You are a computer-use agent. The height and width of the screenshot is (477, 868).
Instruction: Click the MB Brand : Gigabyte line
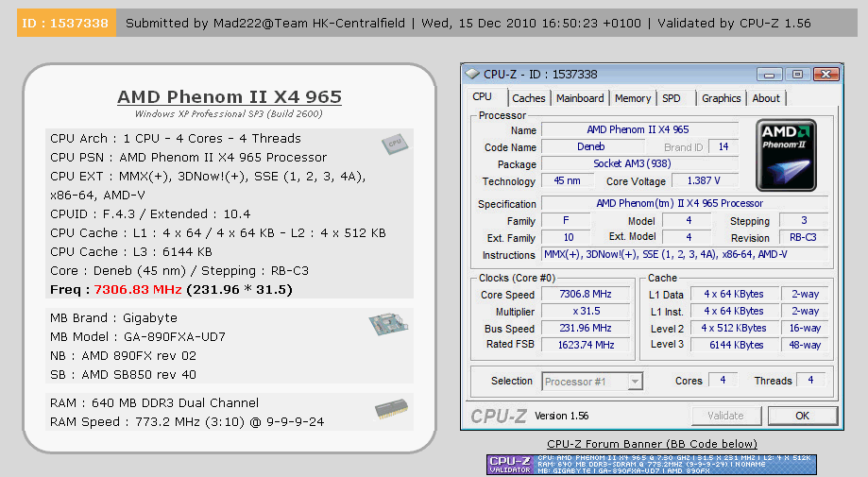113,318
